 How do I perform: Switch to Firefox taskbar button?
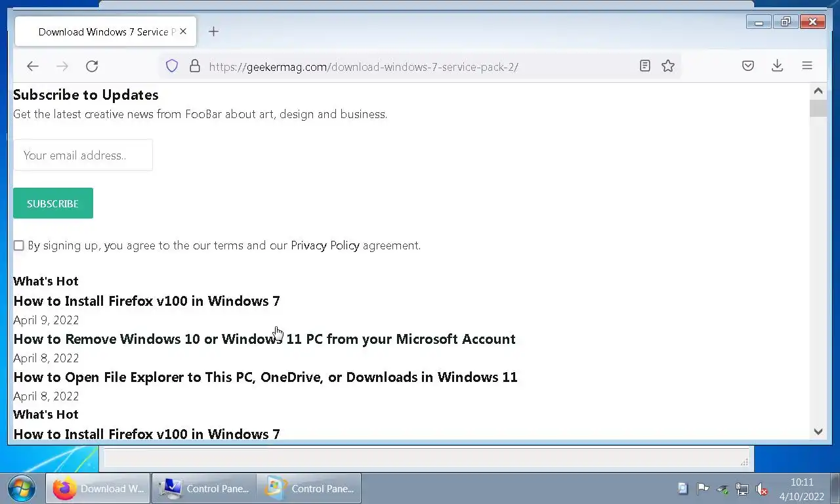pyautogui.click(x=98, y=488)
